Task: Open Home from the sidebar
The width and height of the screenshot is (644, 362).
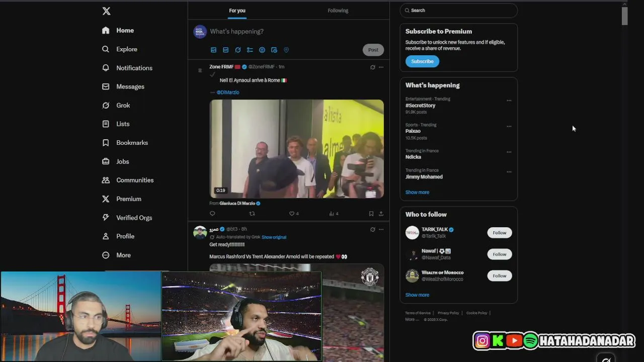Action: pos(118,30)
